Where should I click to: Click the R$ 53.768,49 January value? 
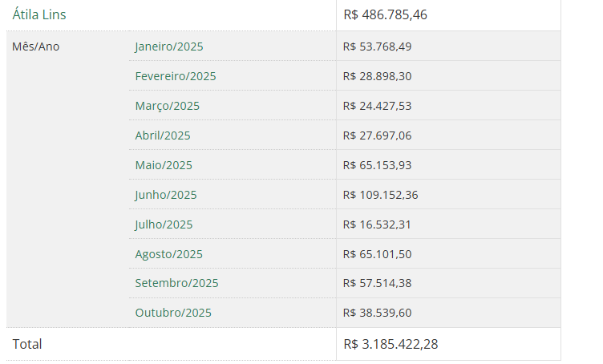[377, 47]
